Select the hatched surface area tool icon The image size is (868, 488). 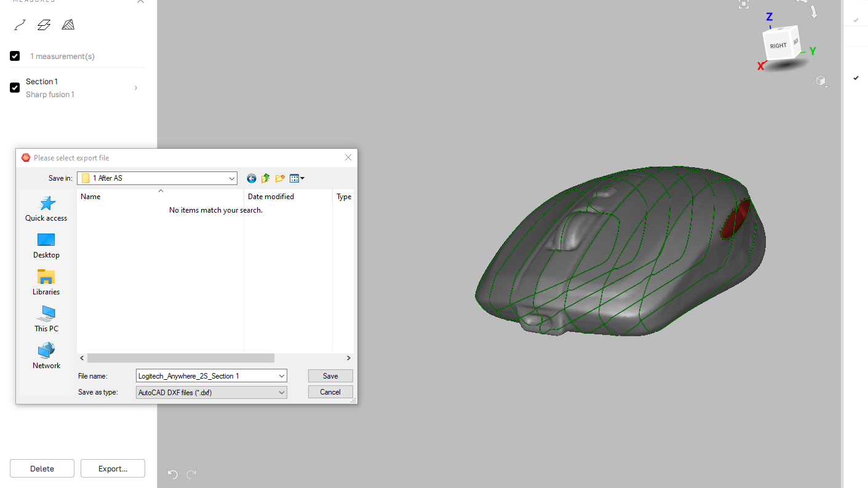pos(68,25)
